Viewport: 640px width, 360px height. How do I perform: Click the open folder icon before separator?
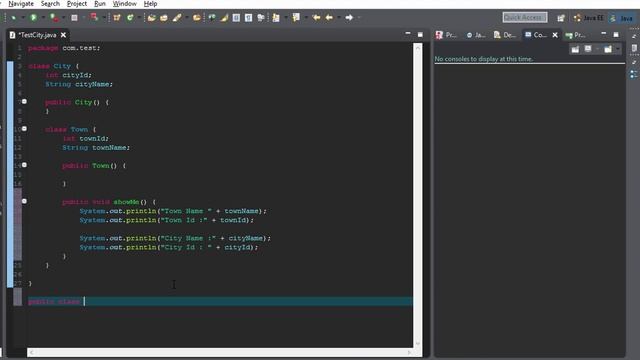point(196,18)
